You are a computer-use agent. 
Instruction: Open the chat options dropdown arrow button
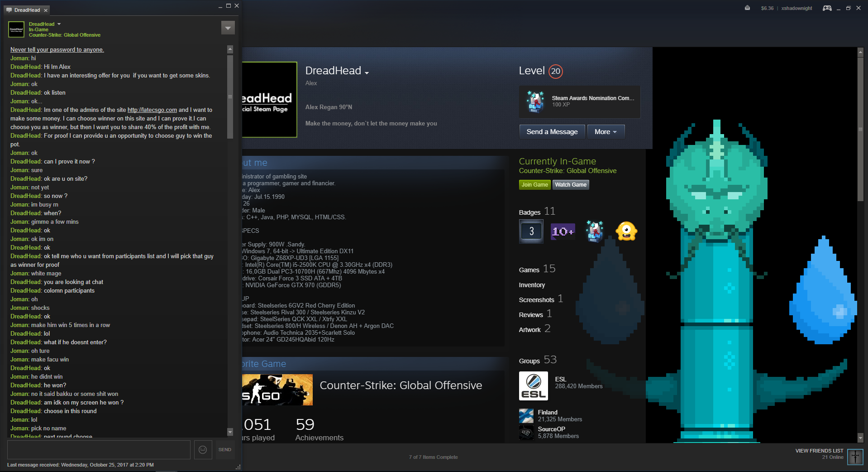click(x=228, y=28)
